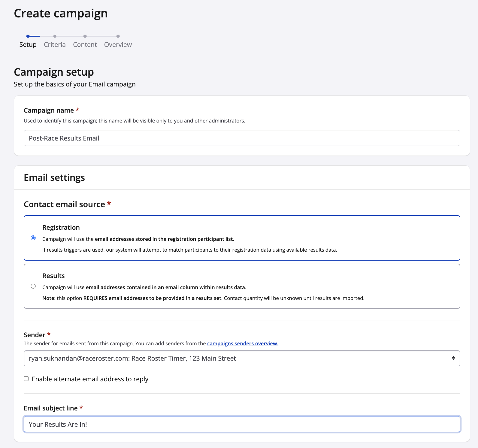Click the up-down arrow icon in Sender select
Image resolution: width=478 pixels, height=448 pixels.
point(453,358)
